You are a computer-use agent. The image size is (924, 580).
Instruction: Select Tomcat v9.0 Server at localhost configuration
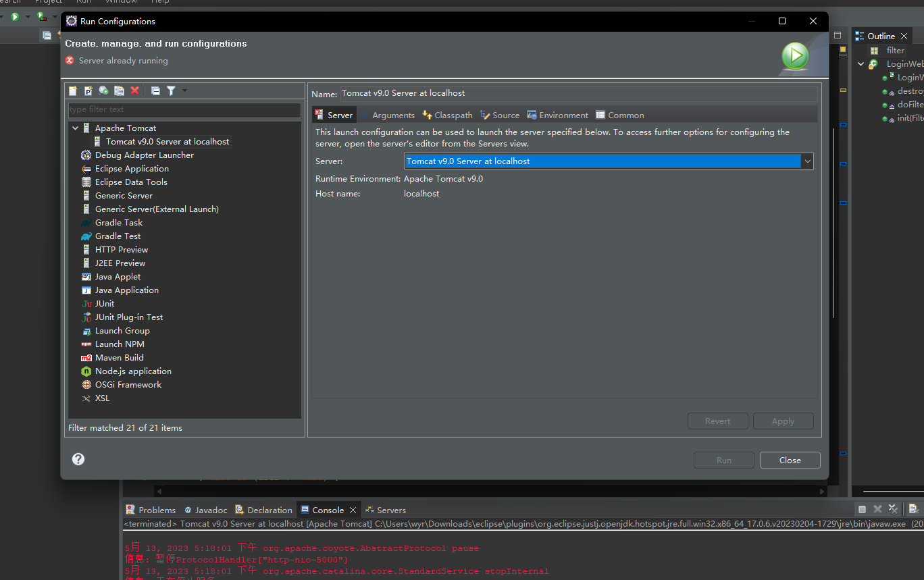(168, 141)
